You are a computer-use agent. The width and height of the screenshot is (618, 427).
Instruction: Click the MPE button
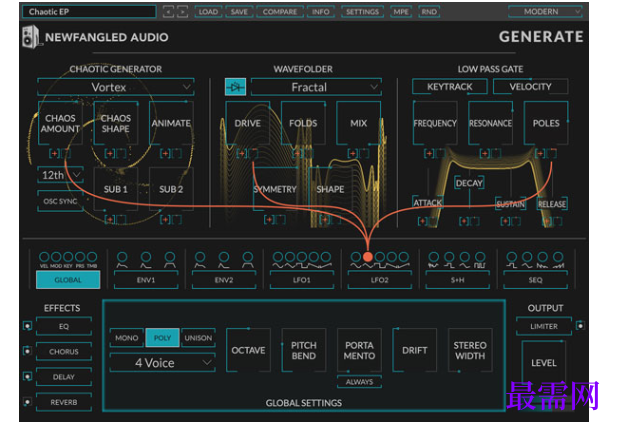tap(401, 12)
